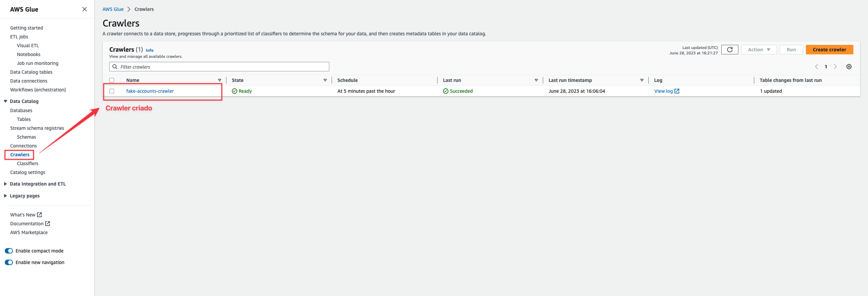Open What's New link

(x=23, y=215)
